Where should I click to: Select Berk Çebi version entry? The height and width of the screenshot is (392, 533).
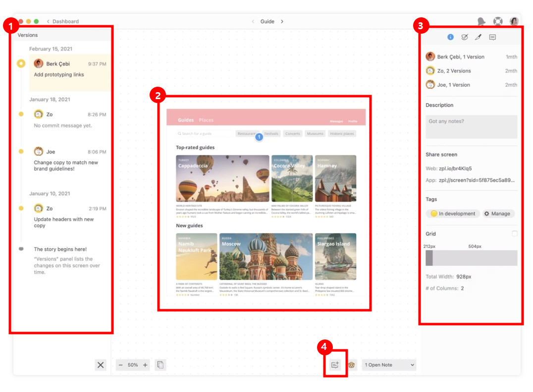[70, 72]
